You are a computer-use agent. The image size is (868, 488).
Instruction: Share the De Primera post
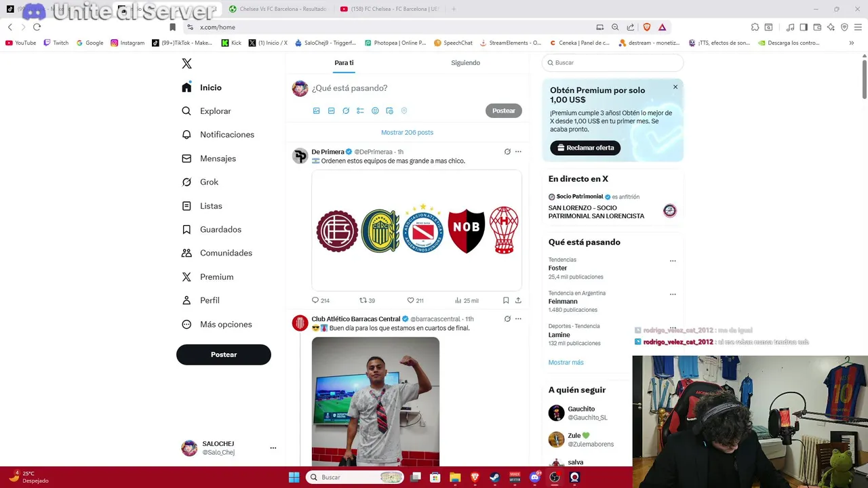click(518, 300)
